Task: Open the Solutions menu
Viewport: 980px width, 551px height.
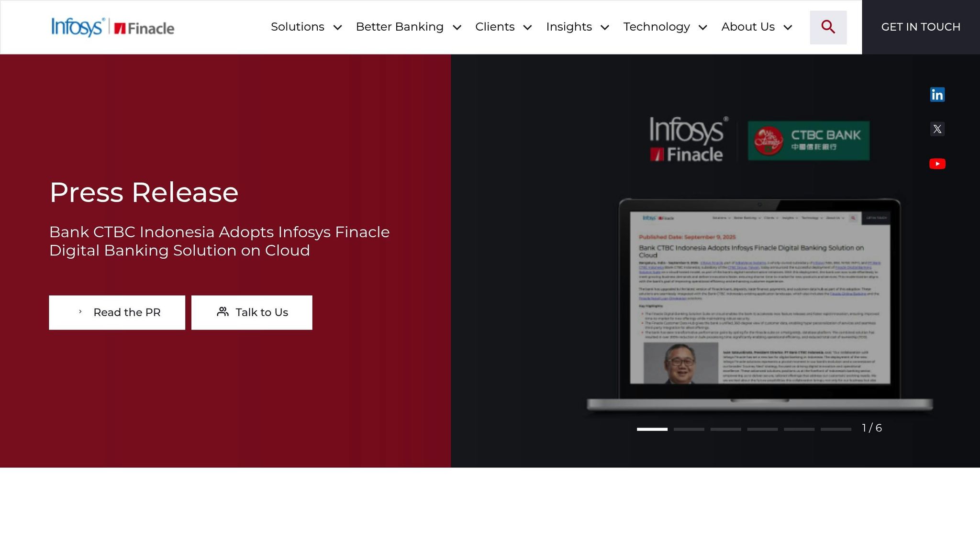Action: click(298, 27)
